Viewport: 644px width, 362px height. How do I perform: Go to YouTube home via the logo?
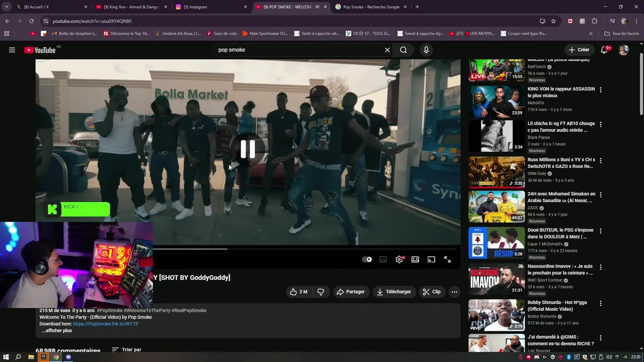pyautogui.click(x=40, y=50)
